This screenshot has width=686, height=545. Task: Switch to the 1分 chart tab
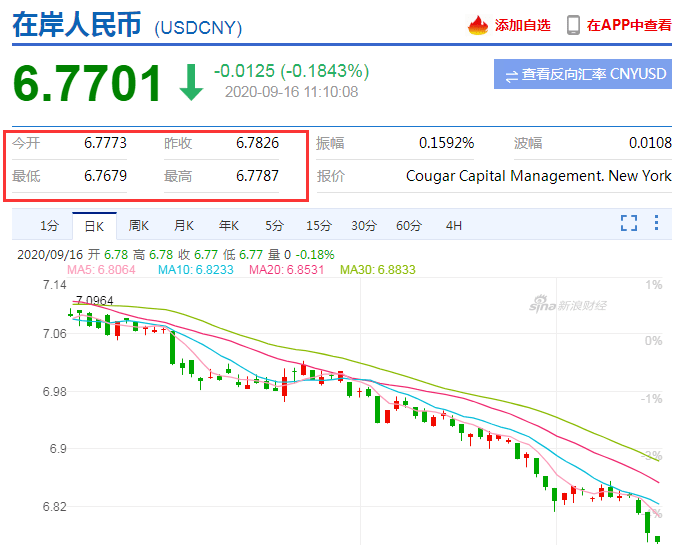pos(49,226)
